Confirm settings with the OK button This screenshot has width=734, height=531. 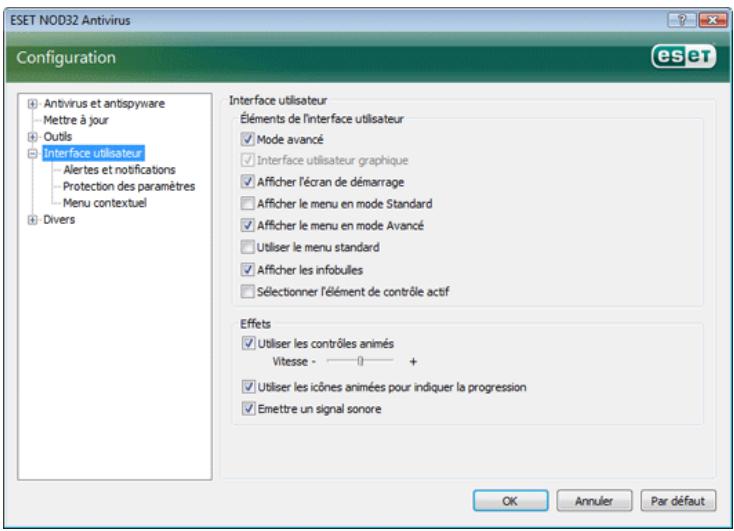coord(510,501)
